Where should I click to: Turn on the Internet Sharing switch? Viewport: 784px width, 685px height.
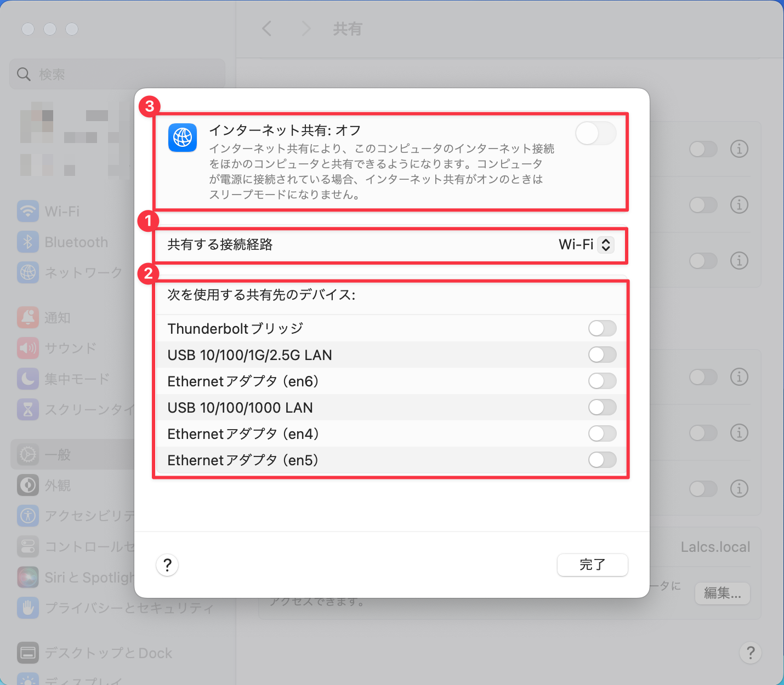tap(595, 133)
